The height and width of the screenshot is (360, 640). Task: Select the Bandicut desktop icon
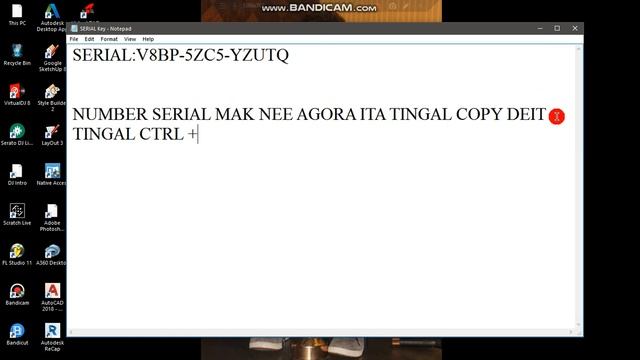[17, 334]
